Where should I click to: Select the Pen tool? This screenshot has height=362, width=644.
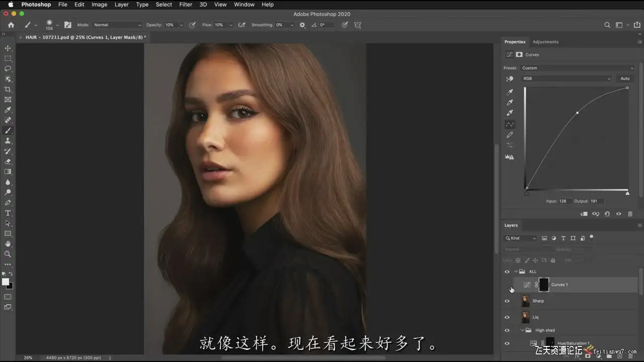8,203
